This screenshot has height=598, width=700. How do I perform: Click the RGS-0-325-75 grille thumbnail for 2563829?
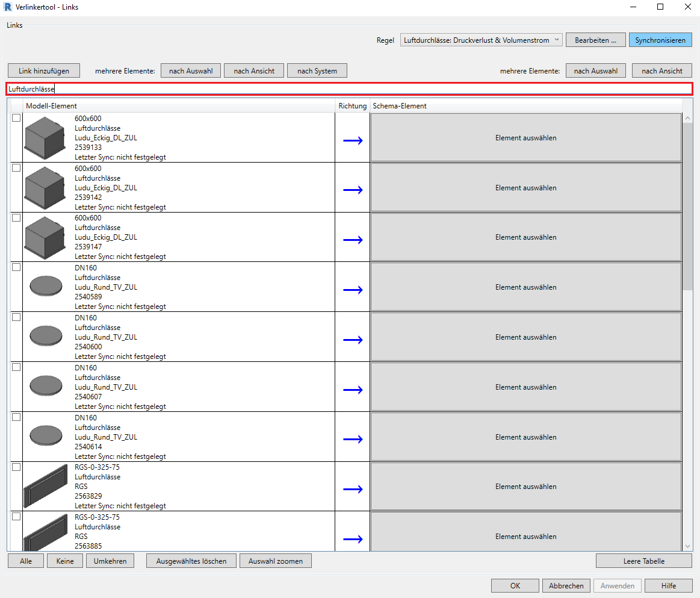45,487
